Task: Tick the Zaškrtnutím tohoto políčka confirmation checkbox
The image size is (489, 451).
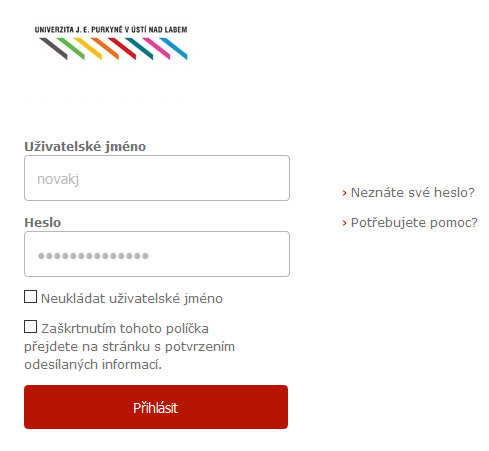Action: [30, 327]
